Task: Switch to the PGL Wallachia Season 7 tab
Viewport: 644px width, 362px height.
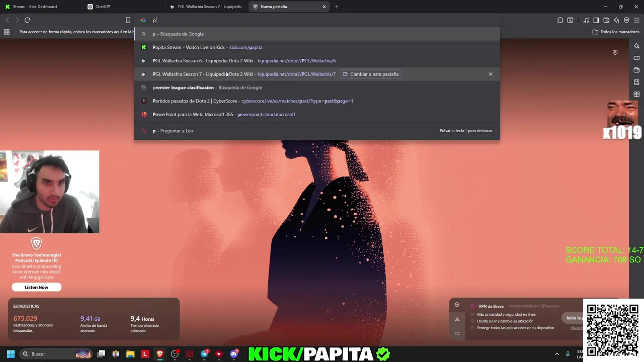Action: 206,7
